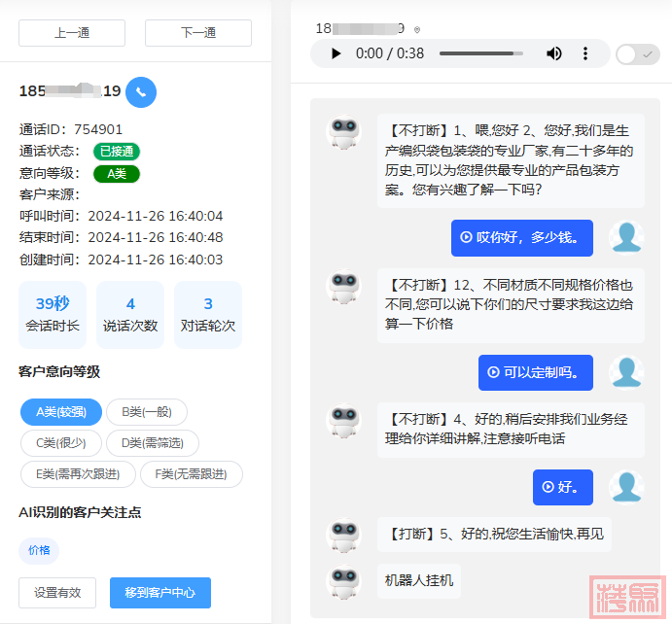Click the location pin icon near number
Screen dimensions: 672x624
(x=417, y=30)
